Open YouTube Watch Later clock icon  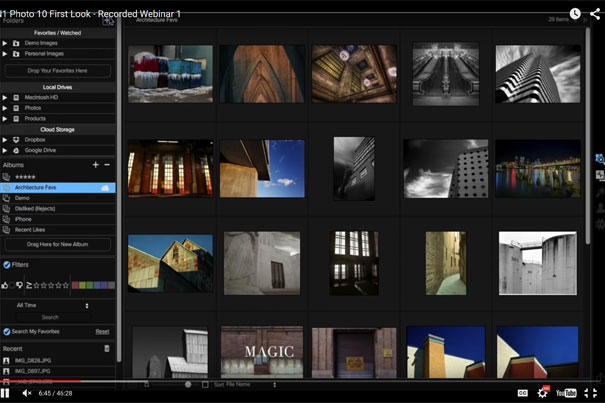tap(575, 14)
